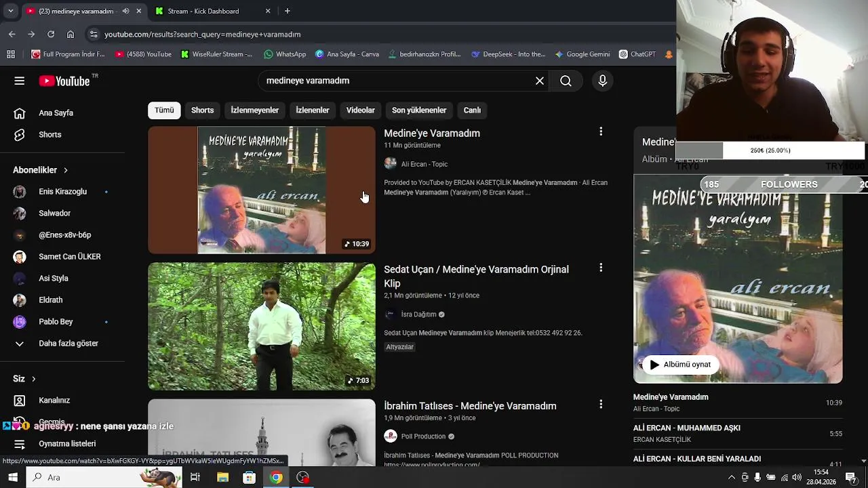The image size is (868, 488).
Task: Close the Stream - Kick Dashboard tab
Action: pos(268,11)
